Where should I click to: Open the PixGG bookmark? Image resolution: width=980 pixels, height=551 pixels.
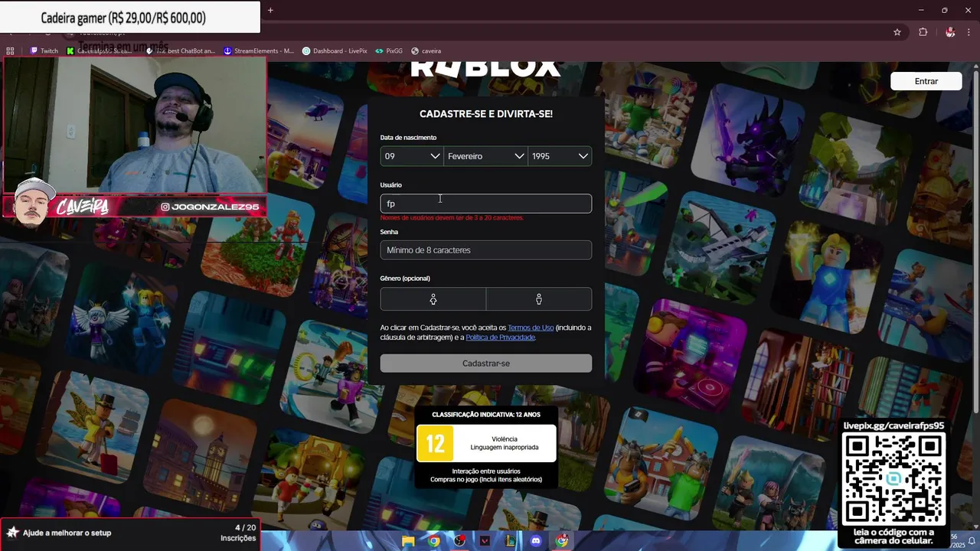(x=389, y=51)
